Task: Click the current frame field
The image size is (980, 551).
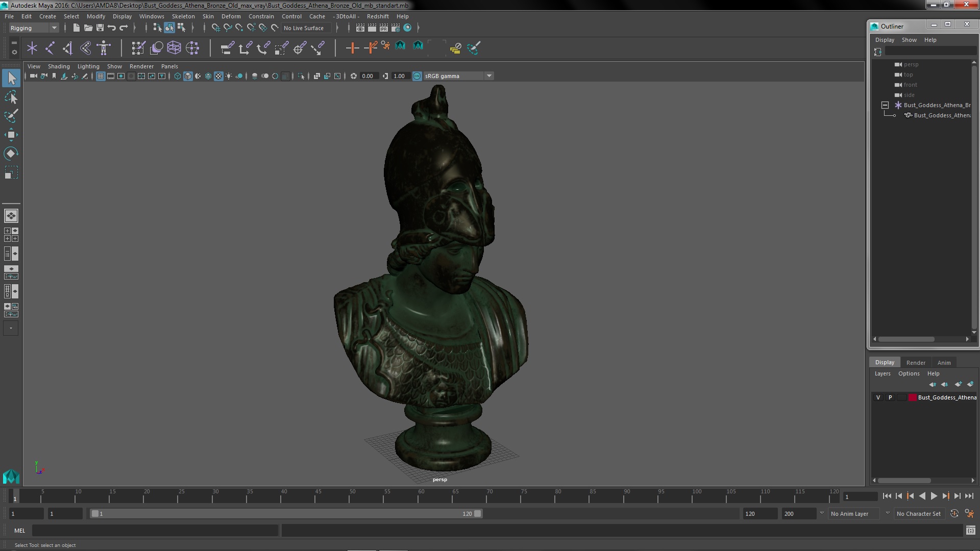Action: 860,496
